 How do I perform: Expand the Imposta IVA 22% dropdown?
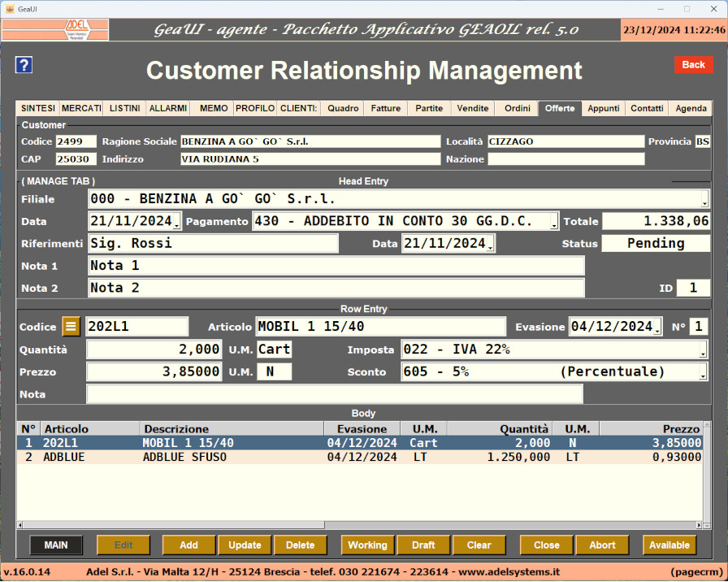click(x=704, y=350)
